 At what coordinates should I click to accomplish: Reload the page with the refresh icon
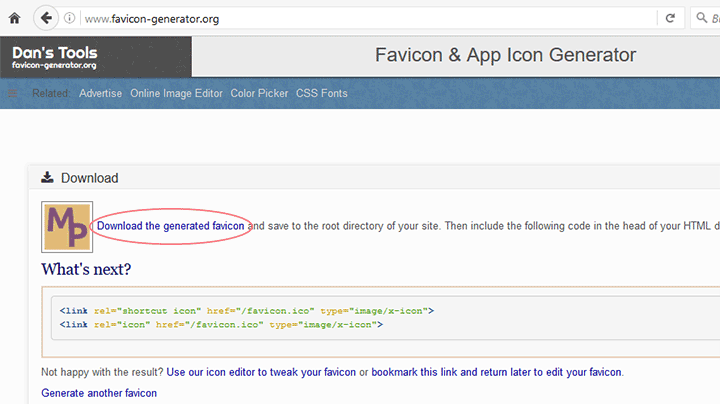[670, 18]
